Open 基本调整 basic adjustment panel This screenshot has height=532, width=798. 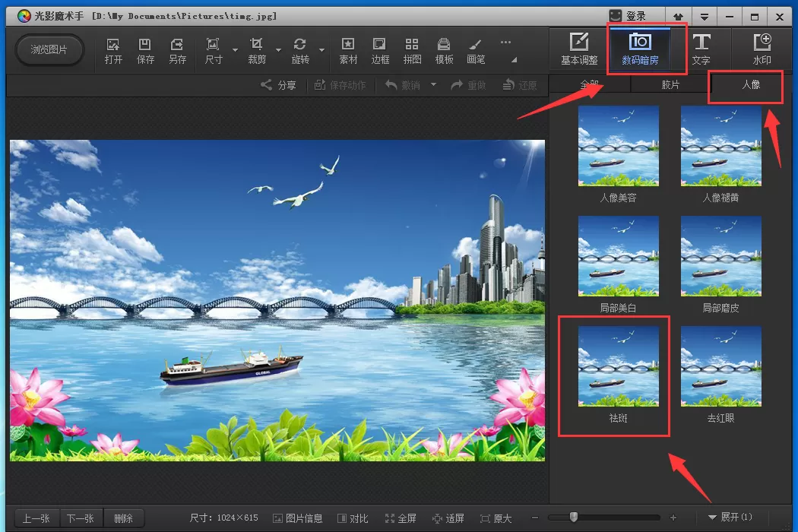pyautogui.click(x=579, y=49)
